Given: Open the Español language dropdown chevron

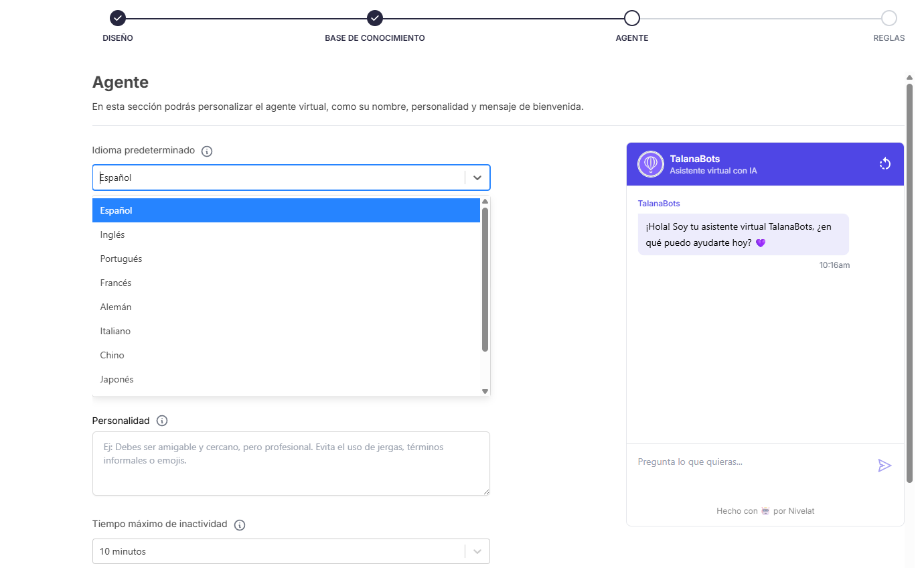Looking at the screenshot, I should [477, 177].
